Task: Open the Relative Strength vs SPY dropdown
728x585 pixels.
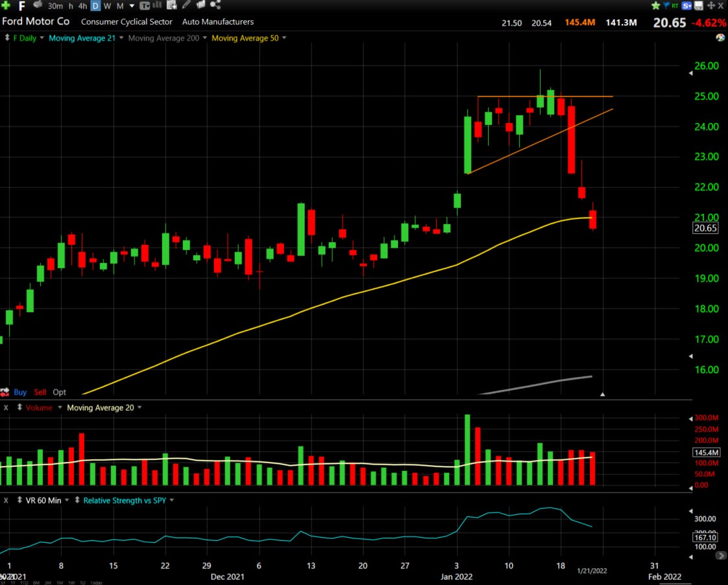Action: coord(172,500)
